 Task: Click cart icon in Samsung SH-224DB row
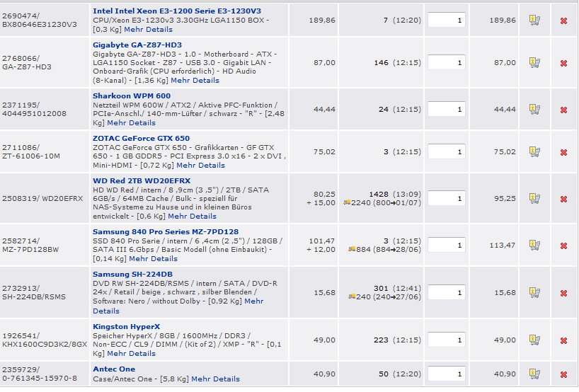tap(534, 293)
